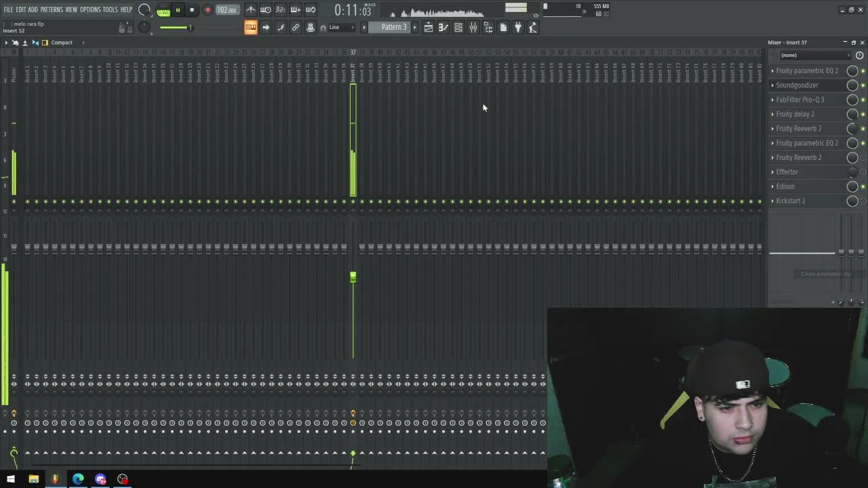Click the clock icon beside mixer preset
This screenshot has height=488, width=868.
860,56
